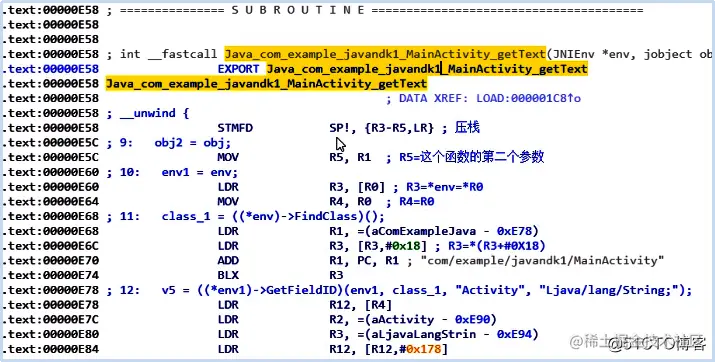Click the '; __unwind {' line
The width and height of the screenshot is (716, 362).
(148, 113)
